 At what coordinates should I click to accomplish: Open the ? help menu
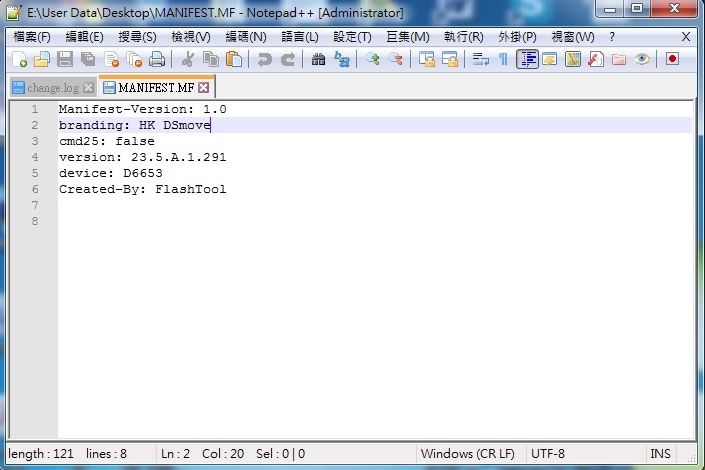pyautogui.click(x=611, y=37)
